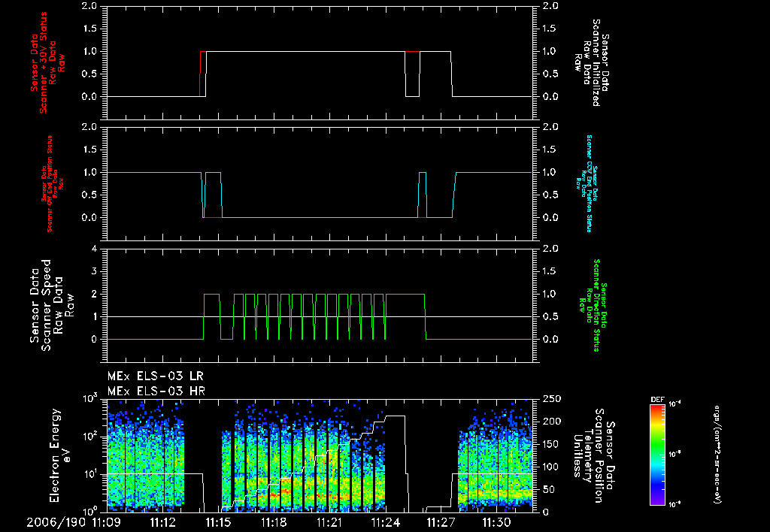Click the "2006/190 11:09" start time label

pos(74,522)
